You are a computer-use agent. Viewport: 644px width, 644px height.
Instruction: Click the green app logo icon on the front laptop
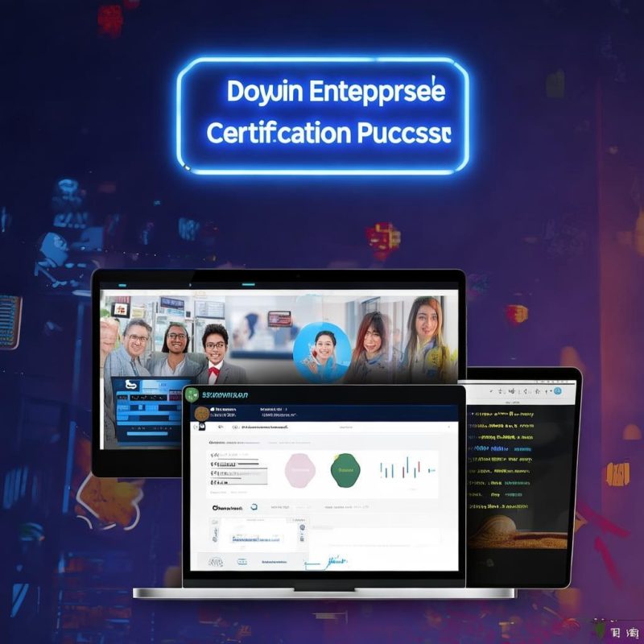[192, 394]
